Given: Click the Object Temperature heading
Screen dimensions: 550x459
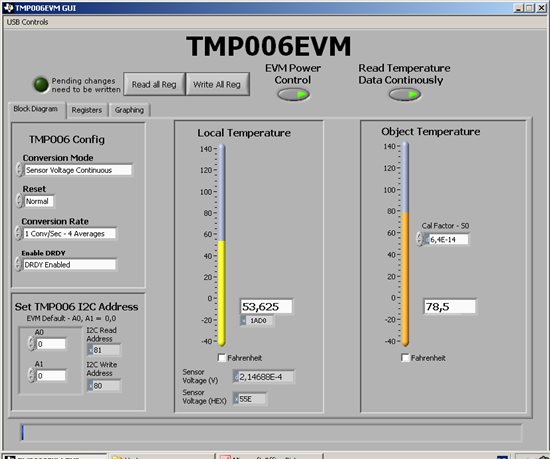Looking at the screenshot, I should 431,131.
